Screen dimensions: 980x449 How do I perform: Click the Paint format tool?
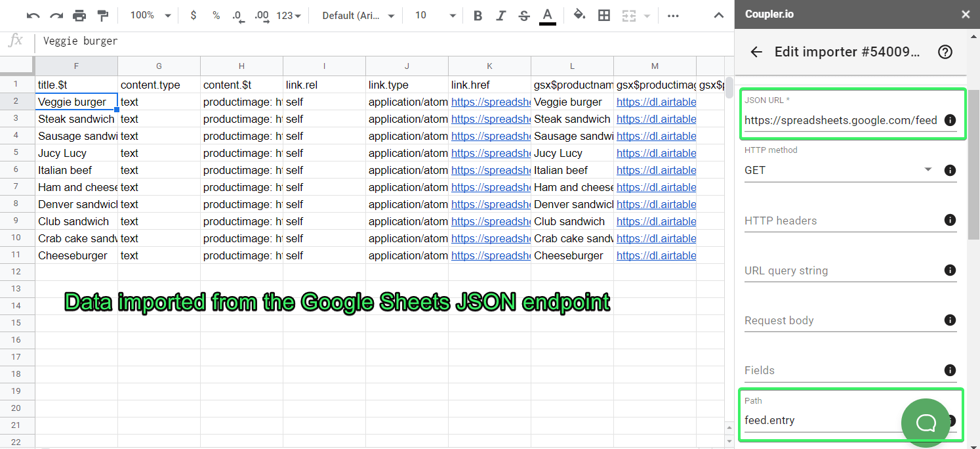point(101,14)
